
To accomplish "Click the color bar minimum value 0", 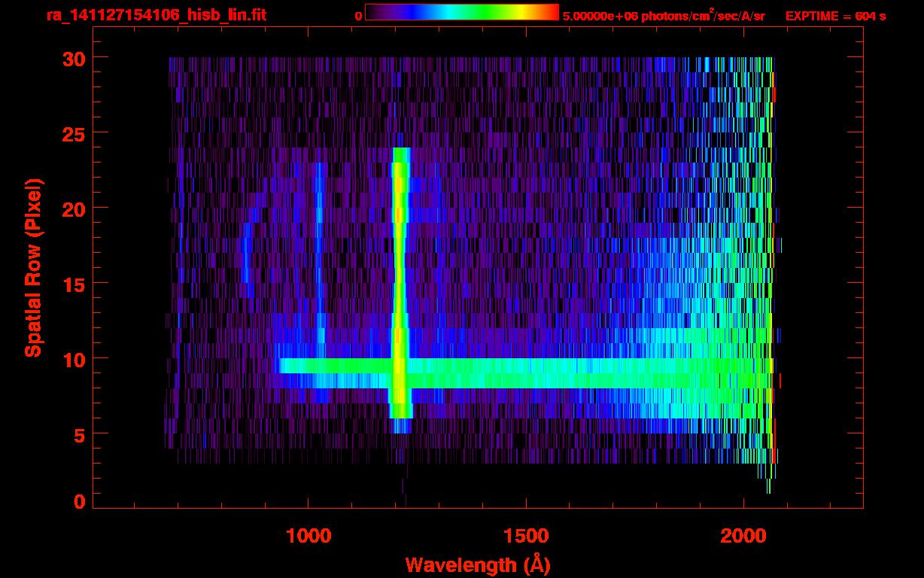I will click(358, 16).
